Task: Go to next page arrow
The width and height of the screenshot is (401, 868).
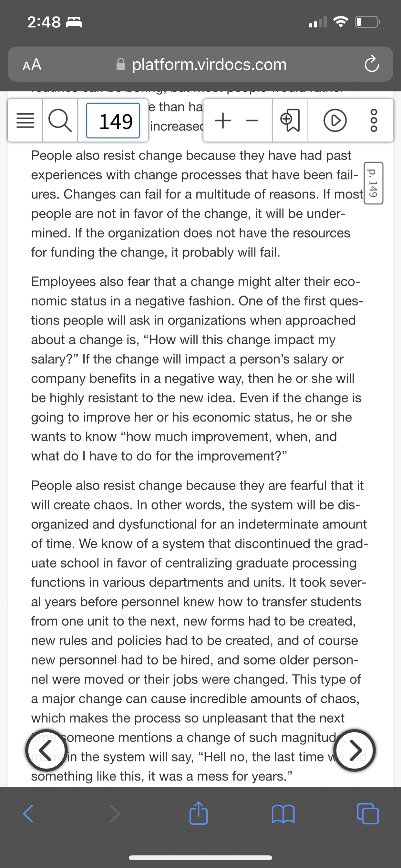Action: point(354,750)
